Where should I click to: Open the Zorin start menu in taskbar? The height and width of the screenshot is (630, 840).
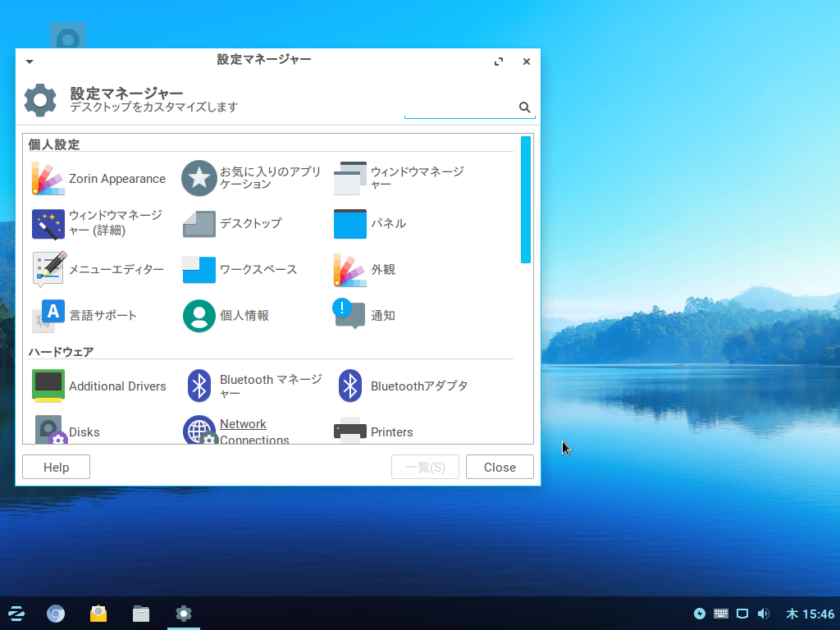[x=16, y=614]
